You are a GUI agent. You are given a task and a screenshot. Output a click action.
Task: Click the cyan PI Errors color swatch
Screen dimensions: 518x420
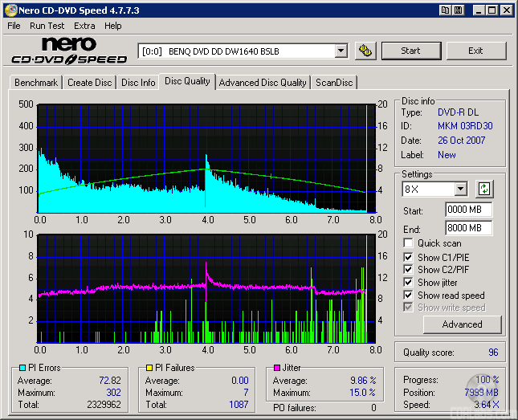tap(22, 368)
